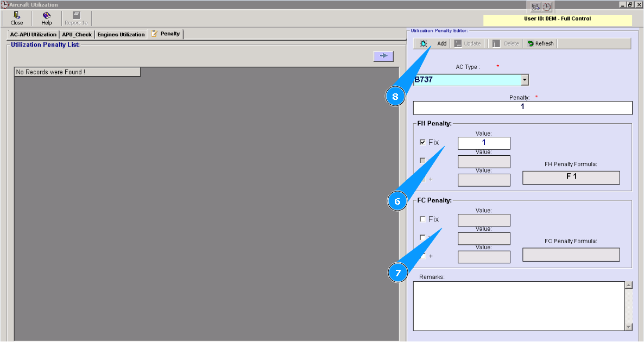Click the FH Penalty Formula field
Viewport: 644px width, 342px height.
pos(571,178)
